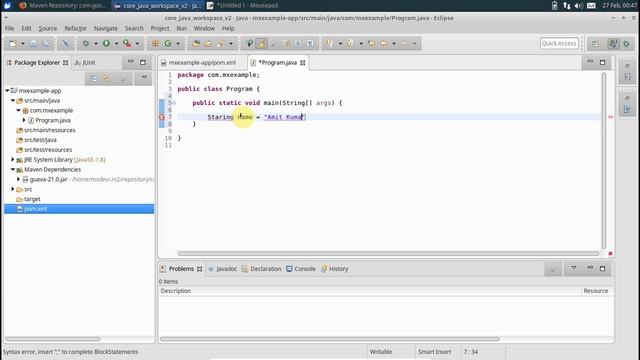Screen dimensions: 640x360
Task: Click the New file wizard icon
Action: tap(13, 44)
